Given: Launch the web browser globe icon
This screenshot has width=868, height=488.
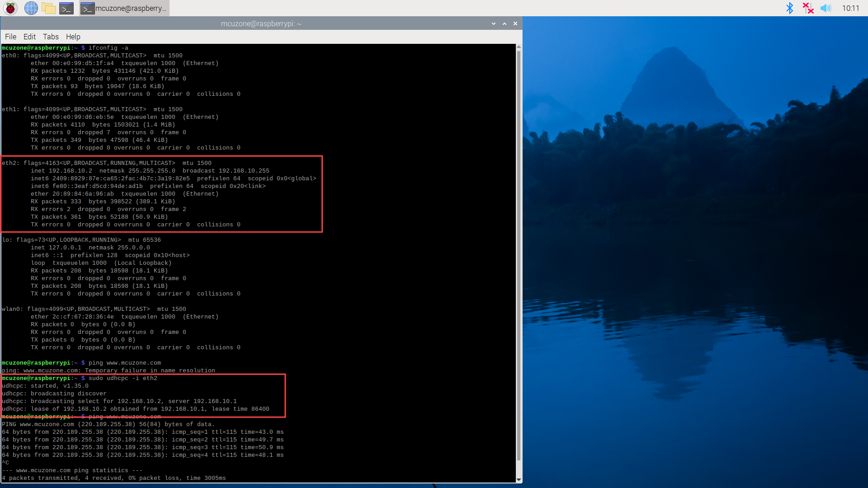Looking at the screenshot, I should (x=31, y=8).
